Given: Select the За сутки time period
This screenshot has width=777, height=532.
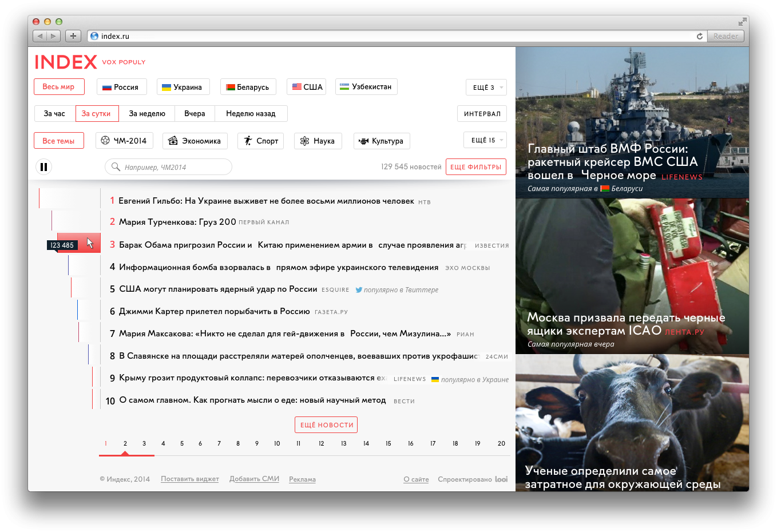Looking at the screenshot, I should 97,114.
